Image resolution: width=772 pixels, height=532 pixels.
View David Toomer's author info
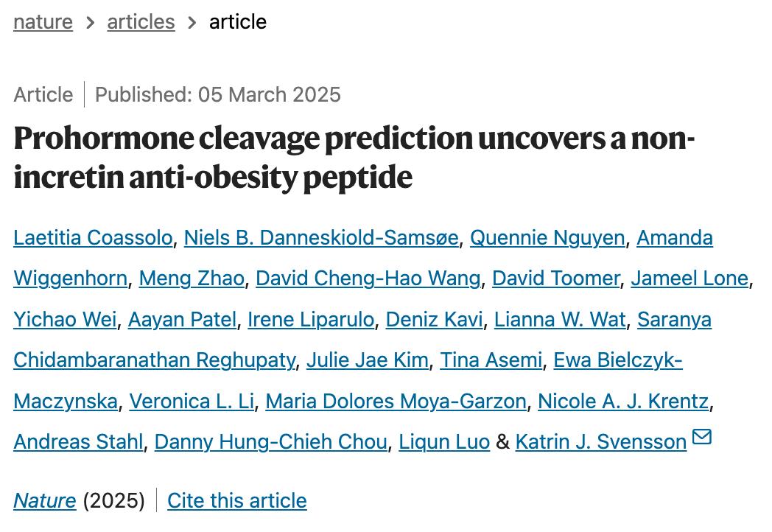pyautogui.click(x=555, y=279)
